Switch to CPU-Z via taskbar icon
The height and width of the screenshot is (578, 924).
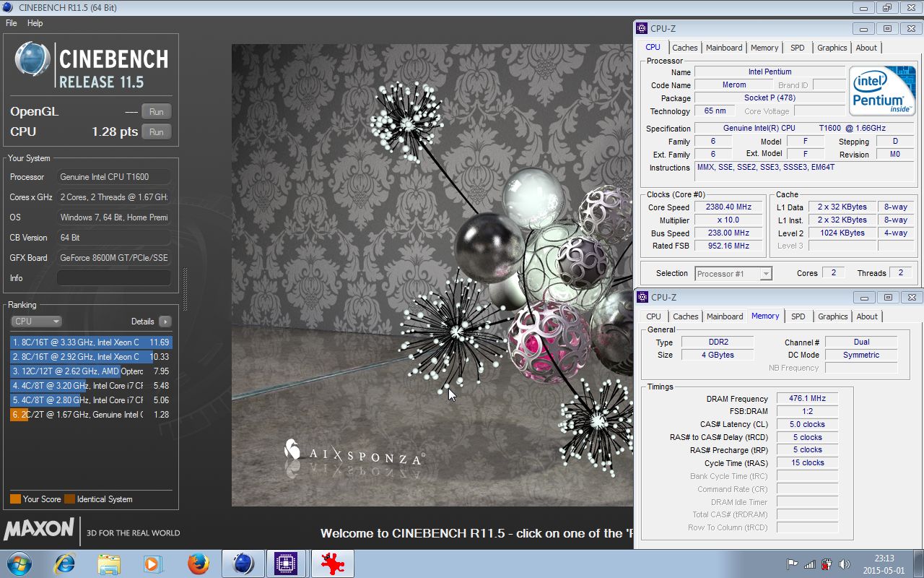287,564
